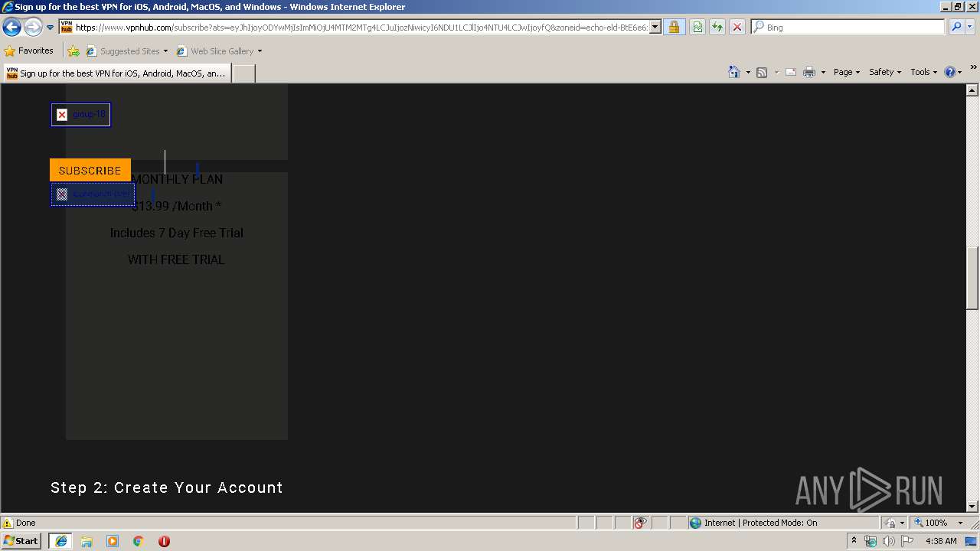Click the scroll down arrow of page scrollbar
Screen dimensions: 980x551
tap(972, 506)
